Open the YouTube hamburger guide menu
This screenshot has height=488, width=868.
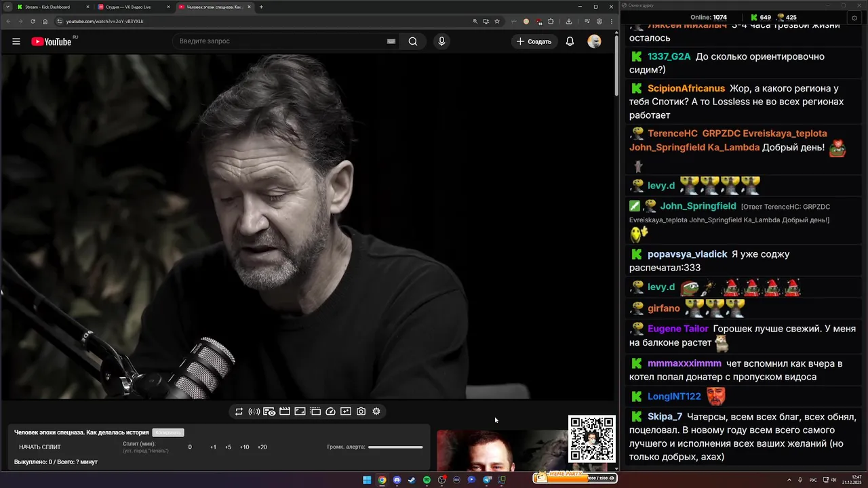(x=16, y=41)
